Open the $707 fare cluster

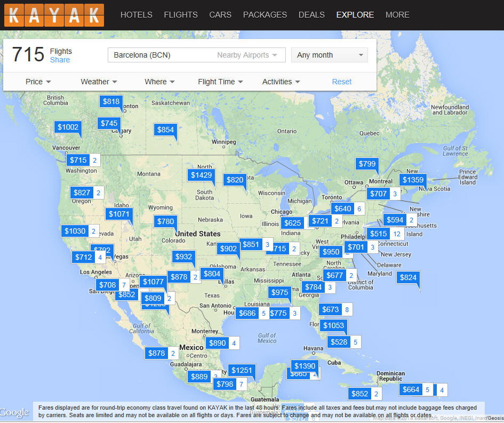coord(383,194)
